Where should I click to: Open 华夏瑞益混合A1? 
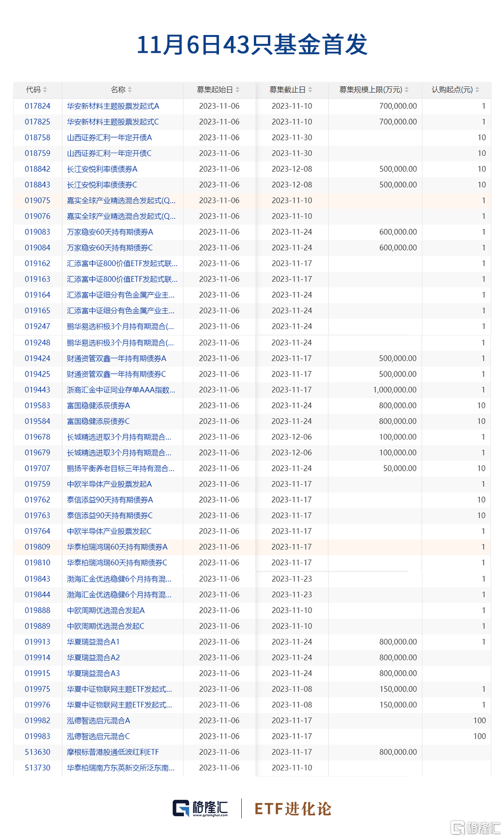(x=93, y=642)
